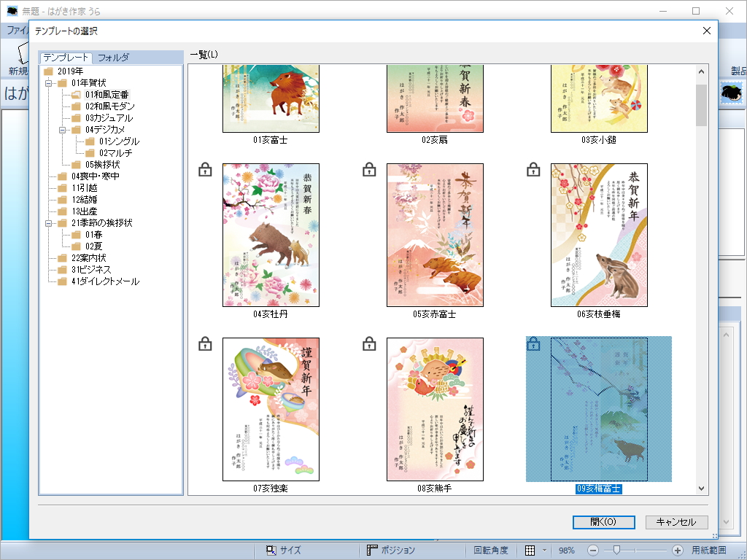Click the selected 09亥梅富士 template thumbnail
Viewport: 747px width, 560px height.
click(x=600, y=410)
